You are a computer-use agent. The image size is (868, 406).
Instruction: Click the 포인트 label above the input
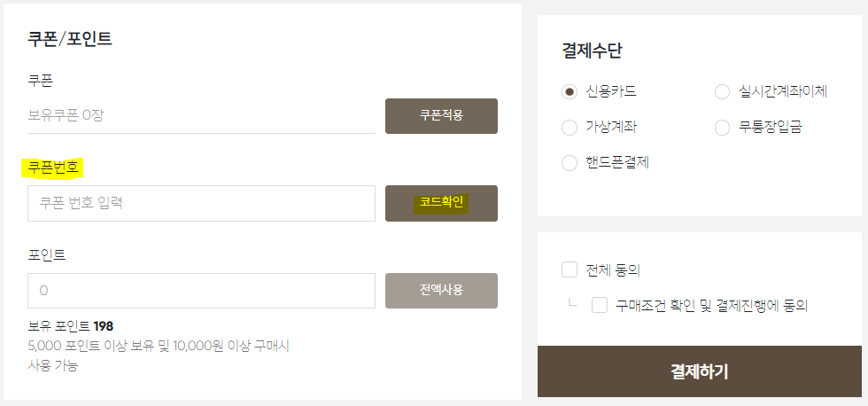(x=46, y=254)
